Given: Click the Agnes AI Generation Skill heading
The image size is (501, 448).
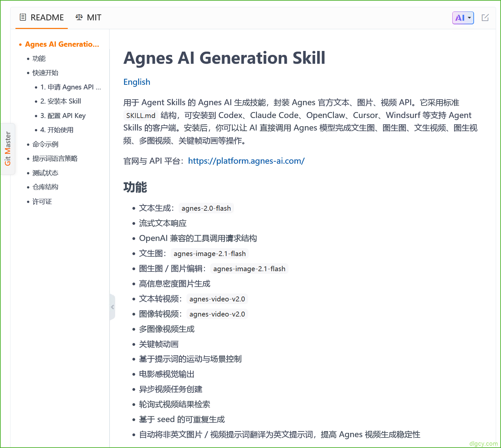Looking at the screenshot, I should tap(224, 58).
